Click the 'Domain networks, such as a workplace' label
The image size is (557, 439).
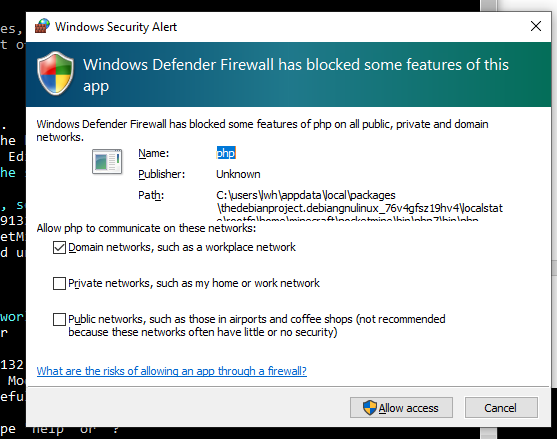pyautogui.click(x=182, y=247)
